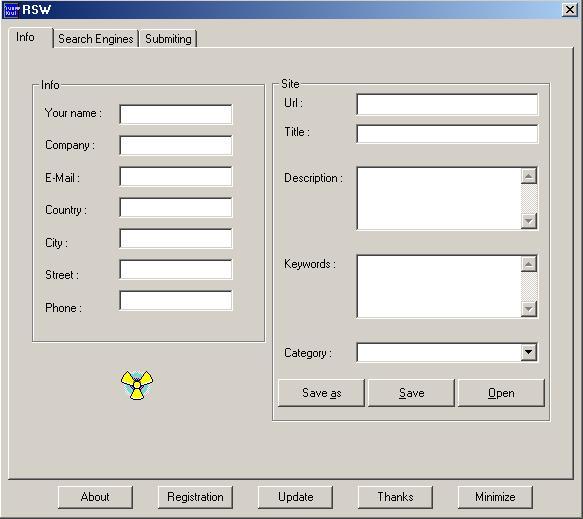583x519 pixels.
Task: Click the yellow radiation symbol icon
Action: (137, 385)
